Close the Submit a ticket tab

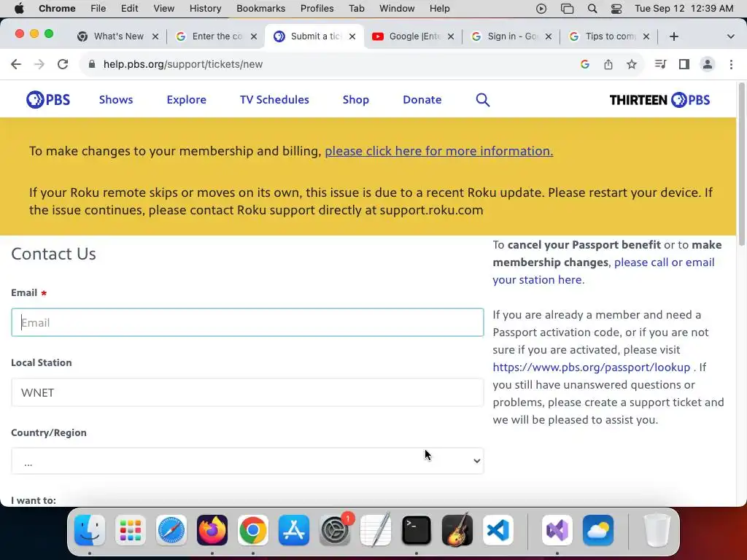[352, 36]
